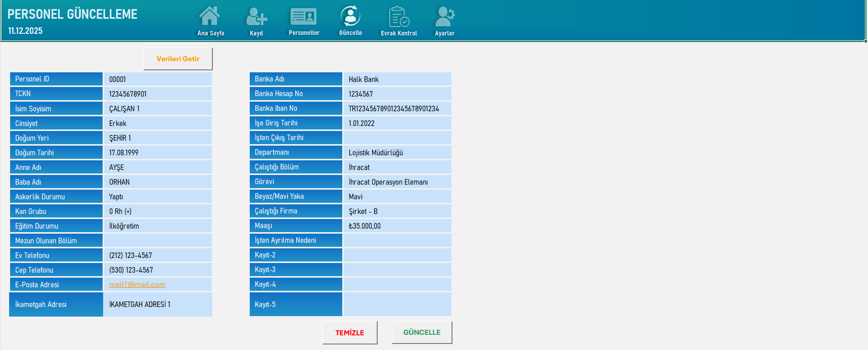This screenshot has height=350, width=868.
Task: Click the empty Kayıt-2 field
Action: click(397, 255)
